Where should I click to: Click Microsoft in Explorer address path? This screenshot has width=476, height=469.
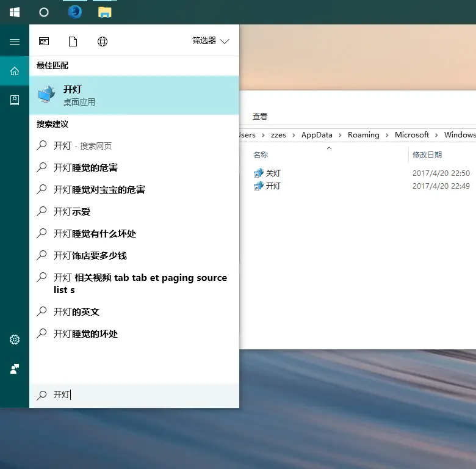(x=412, y=135)
